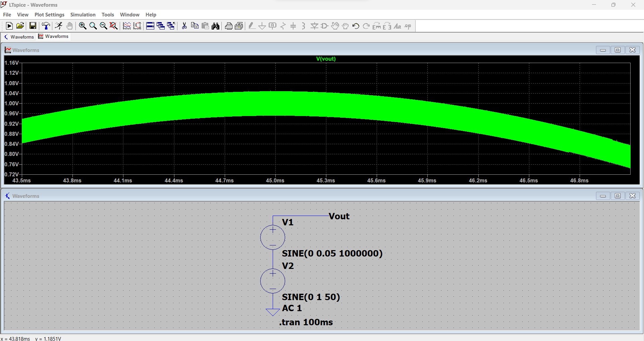Open the Control Panel hammer icon
Image resolution: width=644 pixels, height=341 pixels.
(x=46, y=26)
